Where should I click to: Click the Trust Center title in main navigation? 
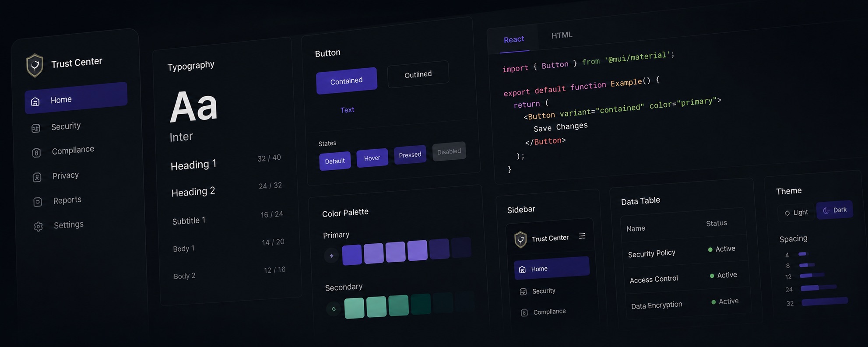[77, 63]
